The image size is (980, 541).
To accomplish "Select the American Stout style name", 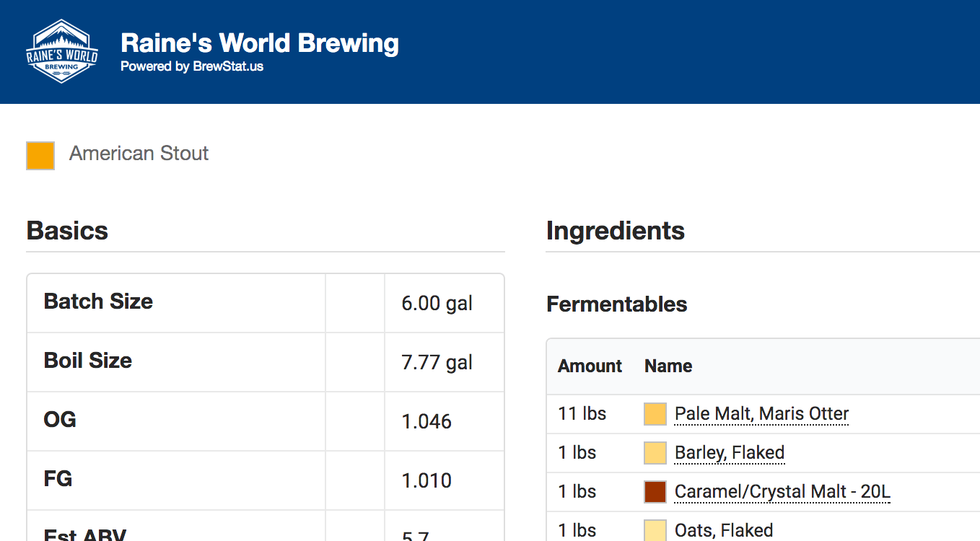I will point(139,154).
